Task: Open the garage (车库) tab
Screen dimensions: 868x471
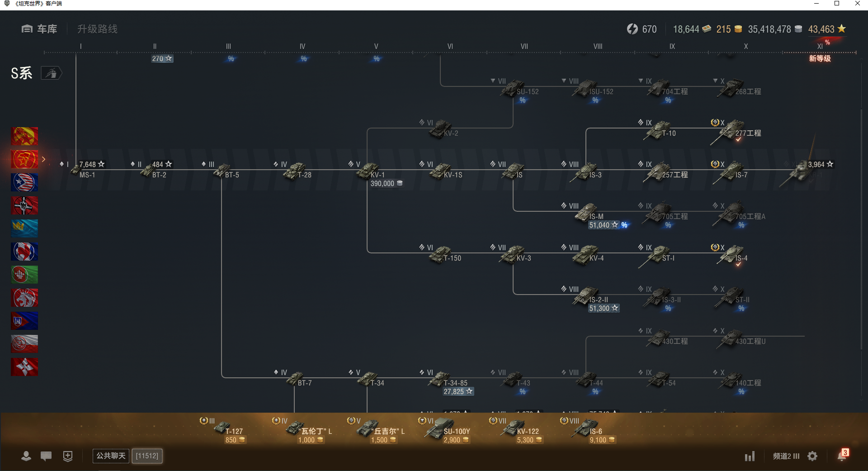Action: tap(39, 29)
